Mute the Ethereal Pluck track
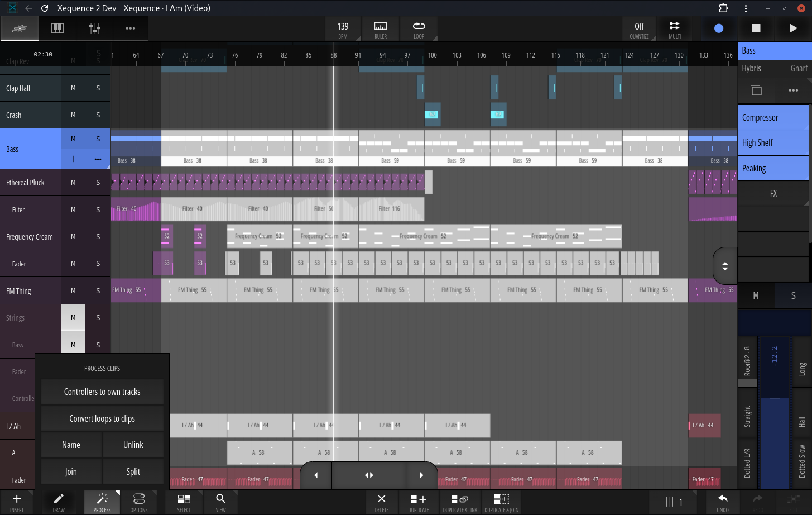Image resolution: width=812 pixels, height=515 pixels. point(73,183)
